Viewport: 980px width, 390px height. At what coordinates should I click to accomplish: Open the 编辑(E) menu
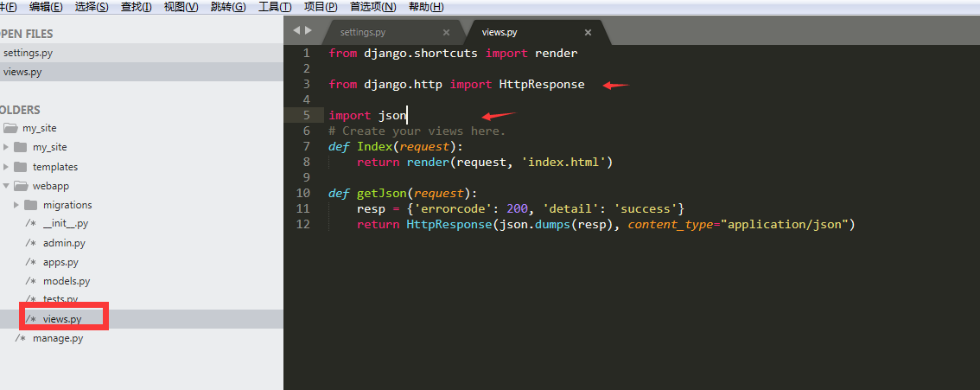[x=46, y=7]
